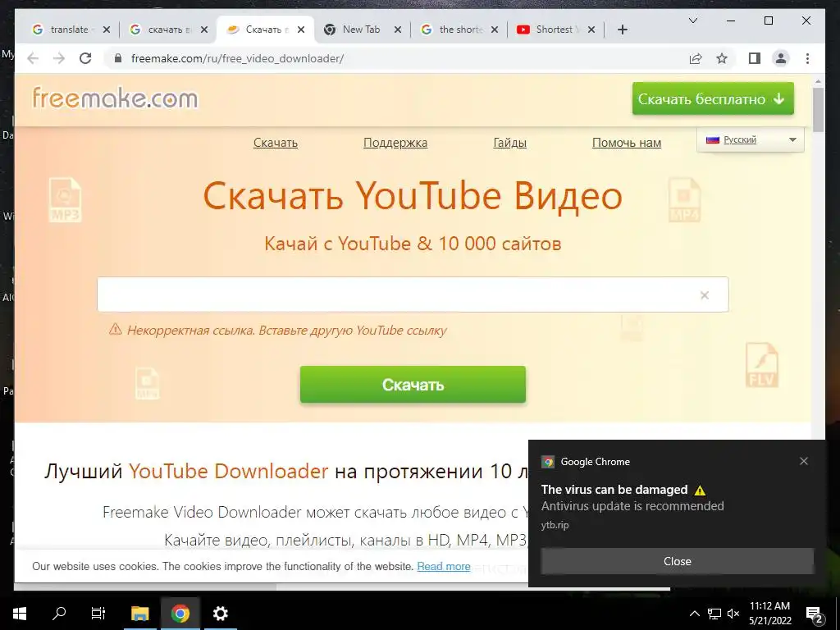This screenshot has height=630, width=840.
Task: Click the notification 'Close' button
Action: point(677,561)
